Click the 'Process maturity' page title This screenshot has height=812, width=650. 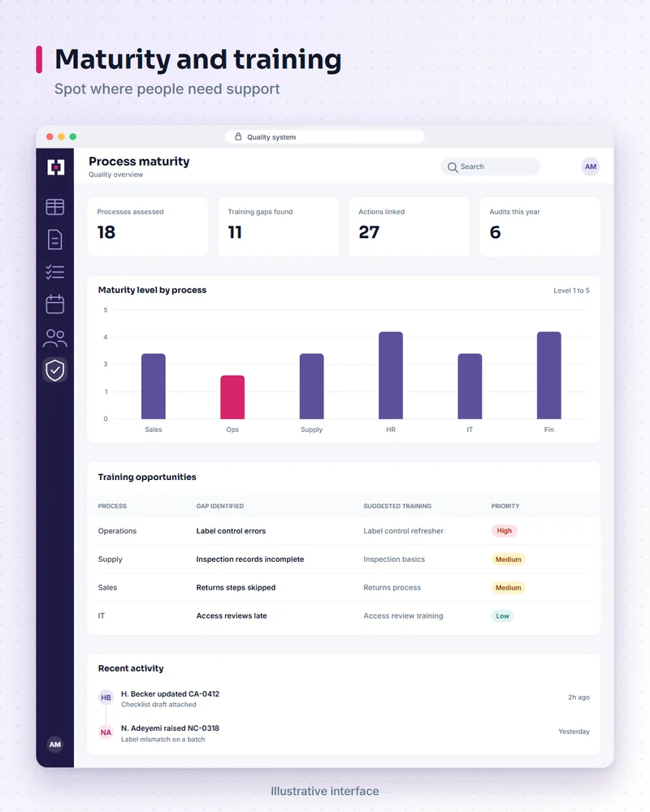139,162
